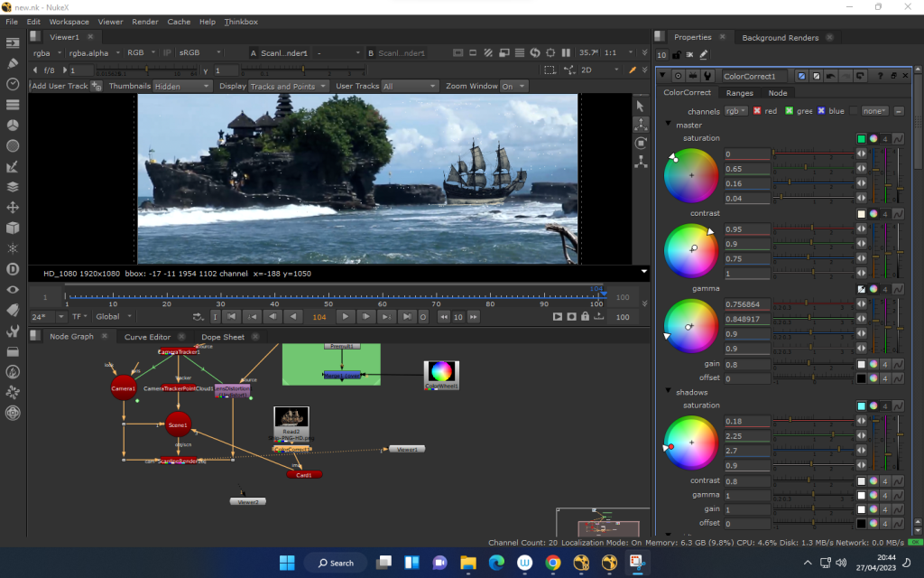Open the Deep nodes D icon

tap(13, 269)
